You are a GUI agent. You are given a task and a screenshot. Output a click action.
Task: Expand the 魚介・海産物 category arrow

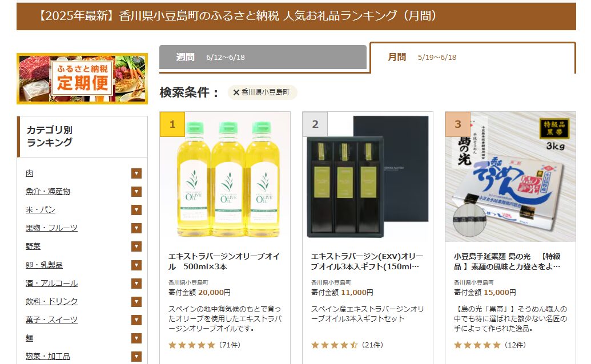pyautogui.click(x=136, y=192)
